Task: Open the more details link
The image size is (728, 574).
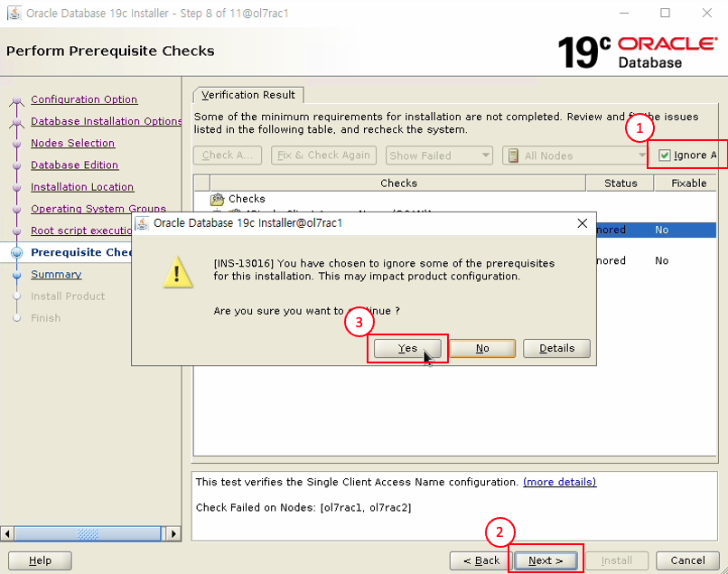Action: click(559, 482)
